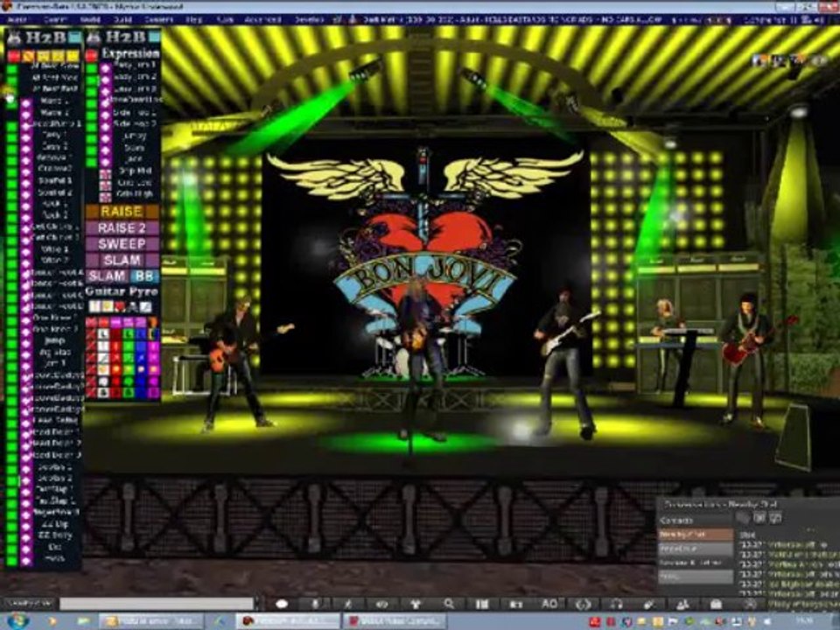Click the red icon under Guitar Pyro

click(x=120, y=306)
